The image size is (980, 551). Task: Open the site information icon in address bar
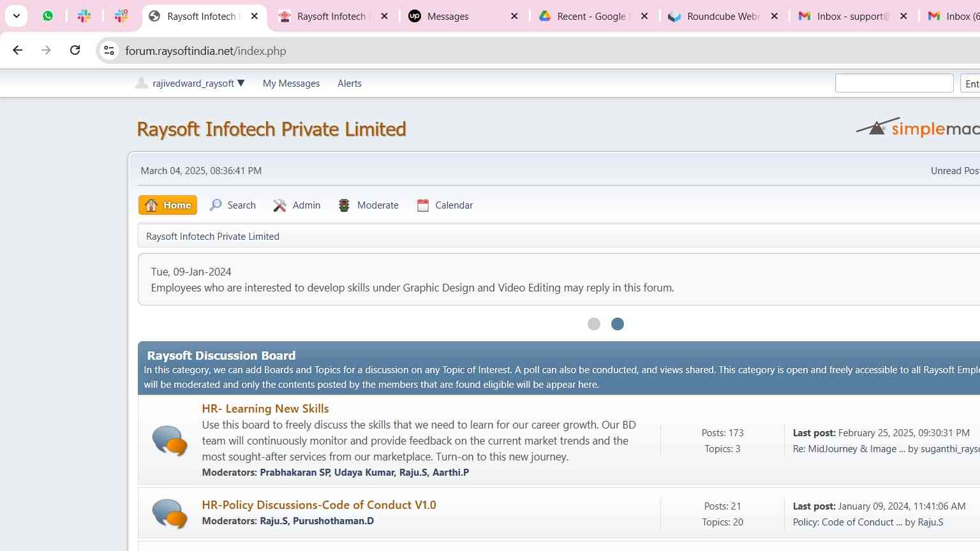[109, 50]
